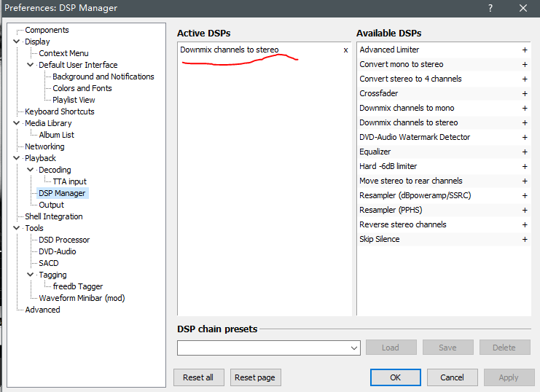Remove Downmix channels to stereo with x
This screenshot has width=540, height=392.
345,50
